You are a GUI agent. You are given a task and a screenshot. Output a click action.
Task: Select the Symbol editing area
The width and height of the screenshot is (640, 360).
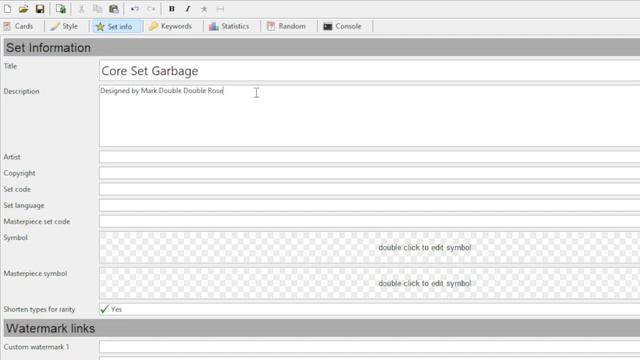(x=369, y=248)
